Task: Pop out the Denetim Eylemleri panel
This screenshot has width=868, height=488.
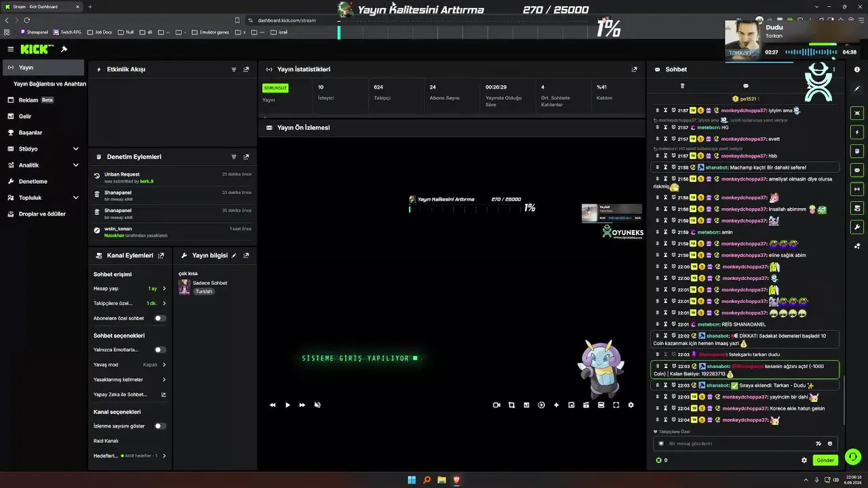Action: click(x=246, y=157)
